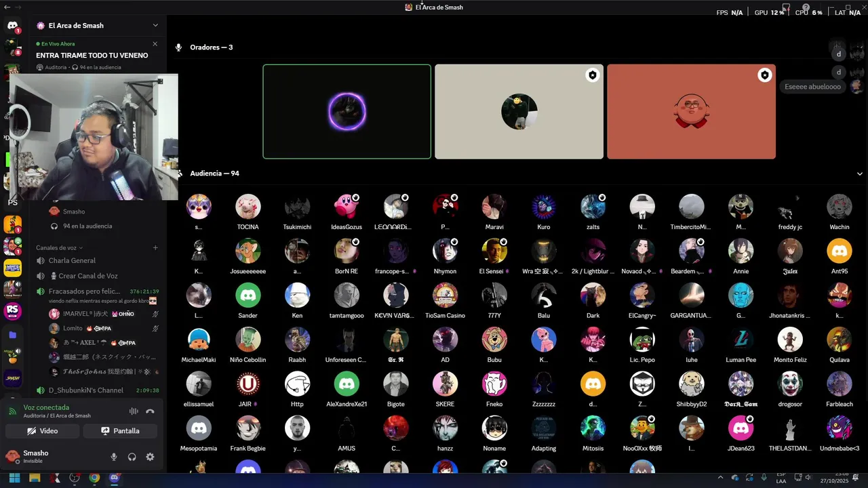Select the red-orange speaker tile

(691, 112)
